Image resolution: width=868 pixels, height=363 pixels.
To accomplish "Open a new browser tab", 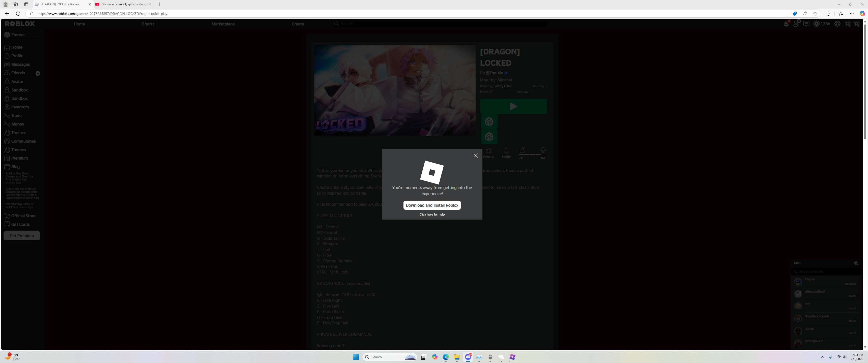I will pos(159,4).
